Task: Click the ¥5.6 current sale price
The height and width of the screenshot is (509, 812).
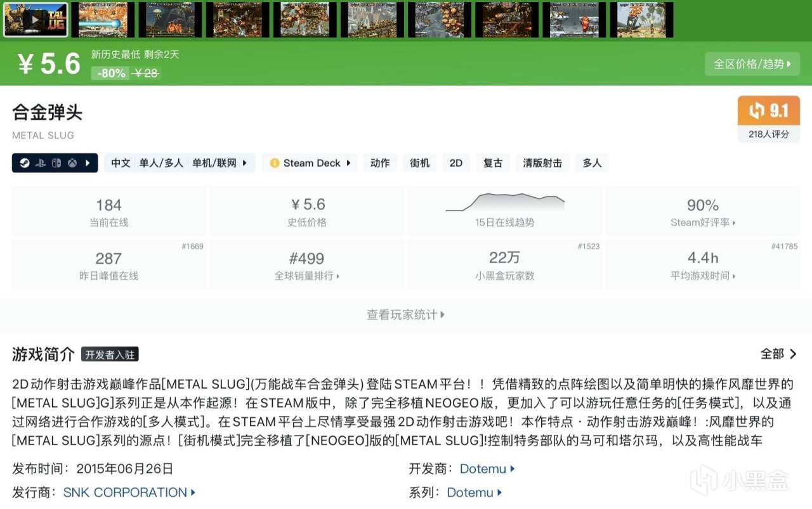Action: [x=49, y=64]
